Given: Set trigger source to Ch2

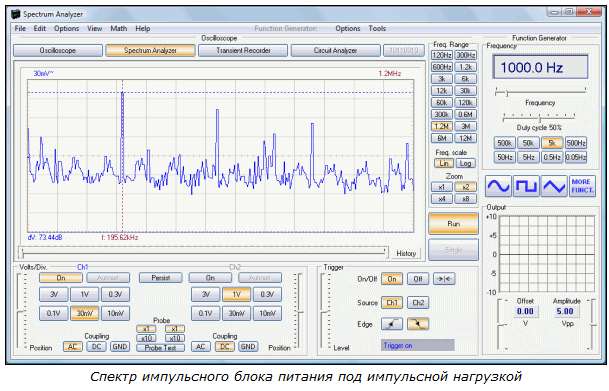Looking at the screenshot, I should coord(418,302).
